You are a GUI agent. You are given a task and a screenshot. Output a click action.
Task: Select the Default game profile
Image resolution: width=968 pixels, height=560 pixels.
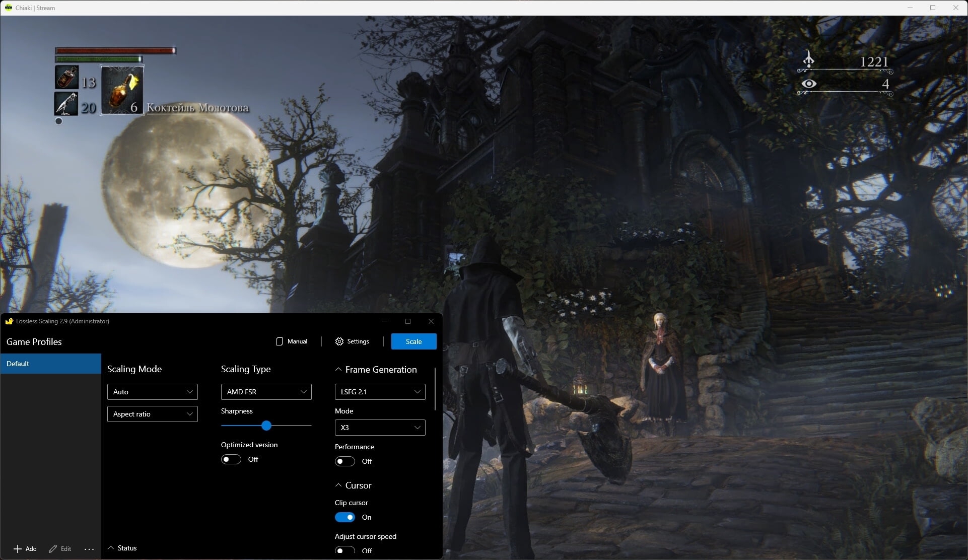(x=50, y=364)
